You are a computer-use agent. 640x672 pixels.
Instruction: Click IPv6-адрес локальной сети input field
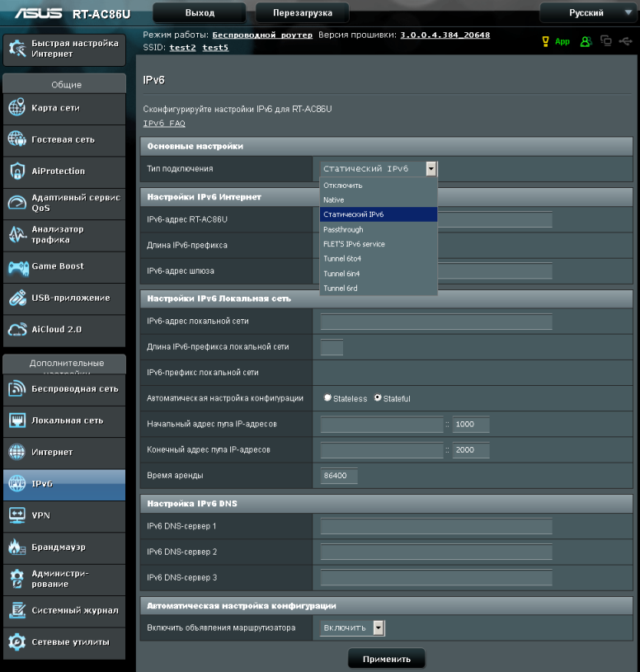click(x=436, y=322)
